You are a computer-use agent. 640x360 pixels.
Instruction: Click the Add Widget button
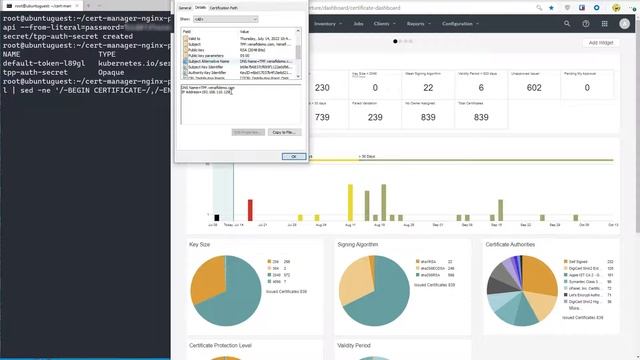(x=601, y=42)
